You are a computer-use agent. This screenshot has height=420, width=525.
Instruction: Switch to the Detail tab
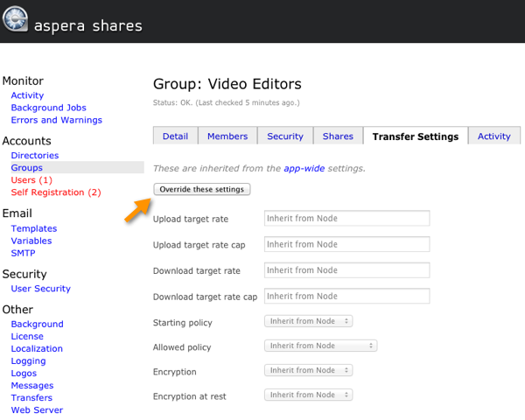click(175, 136)
